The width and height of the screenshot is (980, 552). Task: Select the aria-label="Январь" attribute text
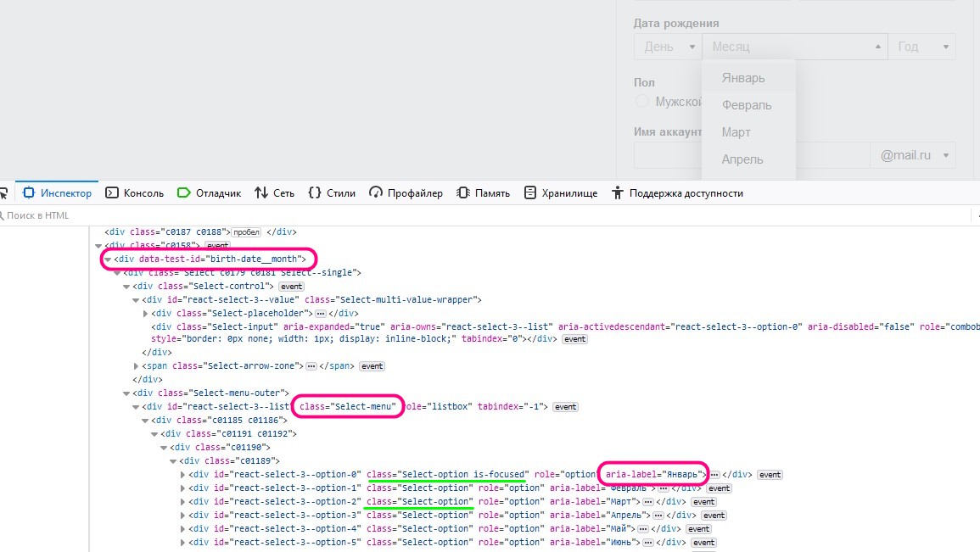[653, 475]
